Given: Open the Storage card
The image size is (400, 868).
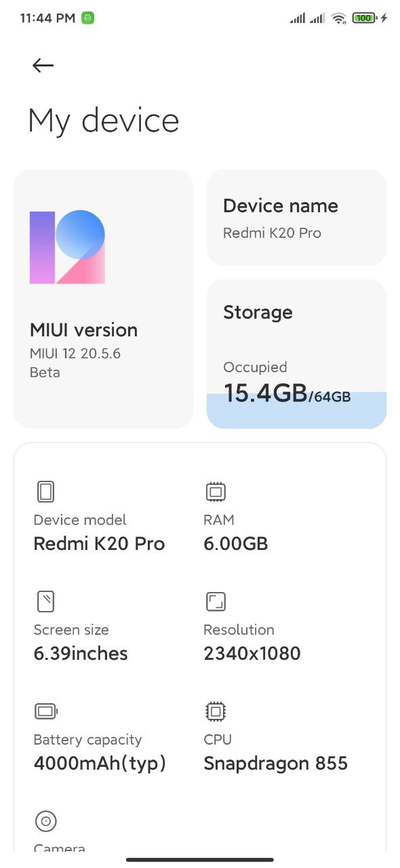Looking at the screenshot, I should point(296,354).
